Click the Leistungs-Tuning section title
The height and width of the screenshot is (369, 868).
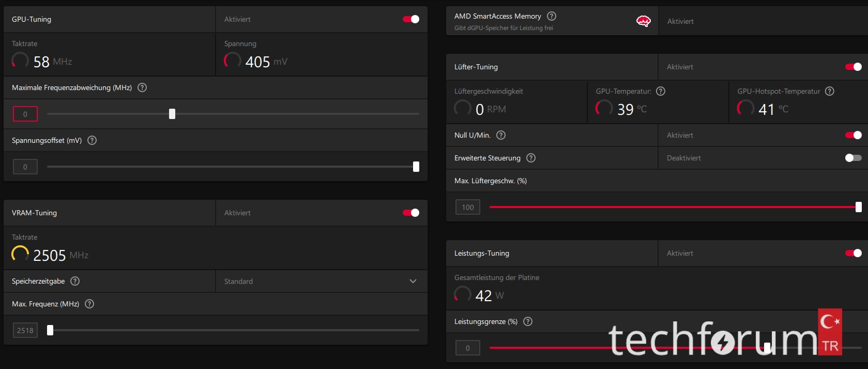coord(482,253)
